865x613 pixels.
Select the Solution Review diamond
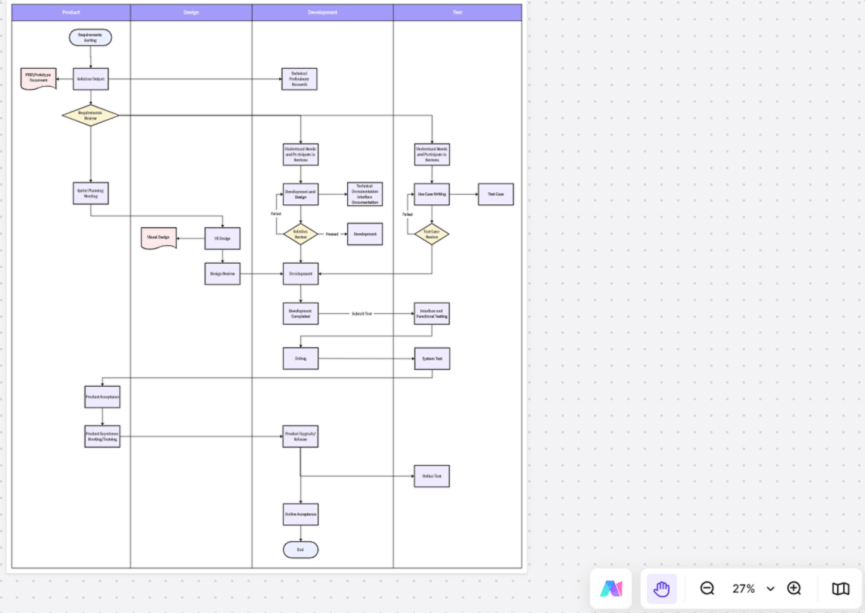(298, 233)
